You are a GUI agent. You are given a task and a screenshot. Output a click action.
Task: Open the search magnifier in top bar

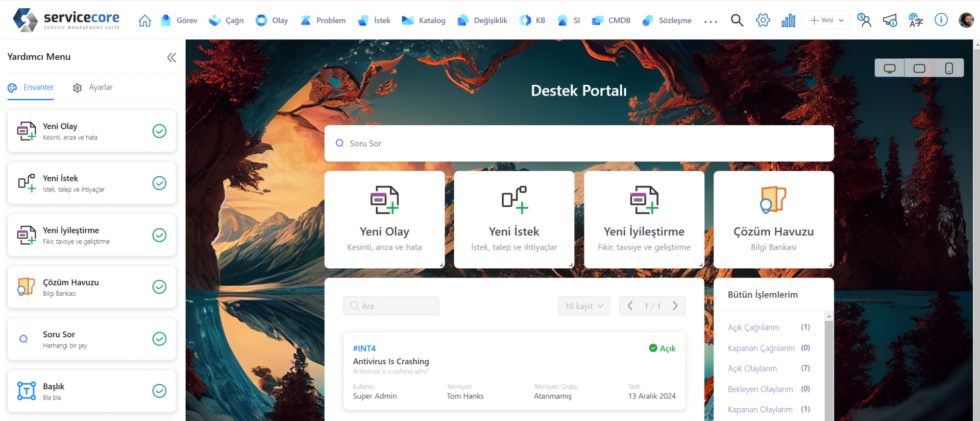[737, 20]
